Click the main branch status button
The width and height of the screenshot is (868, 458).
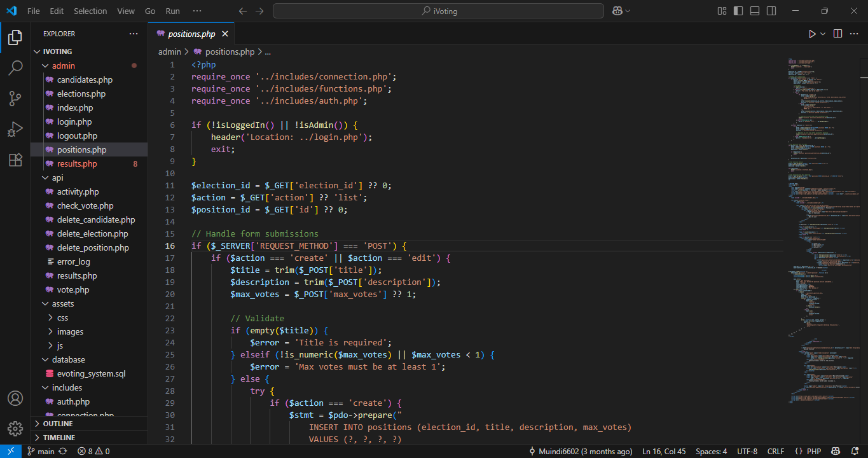coord(41,451)
